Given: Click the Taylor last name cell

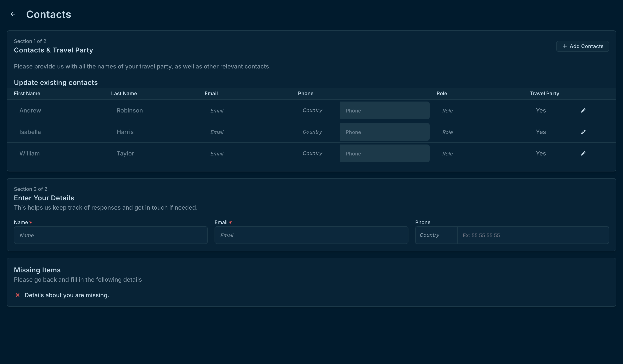Looking at the screenshot, I should pyautogui.click(x=125, y=154).
